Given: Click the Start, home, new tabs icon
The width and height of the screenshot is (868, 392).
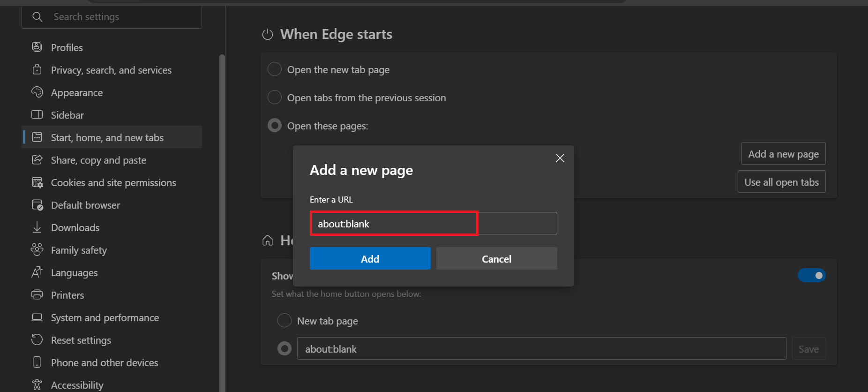Looking at the screenshot, I should pos(37,137).
